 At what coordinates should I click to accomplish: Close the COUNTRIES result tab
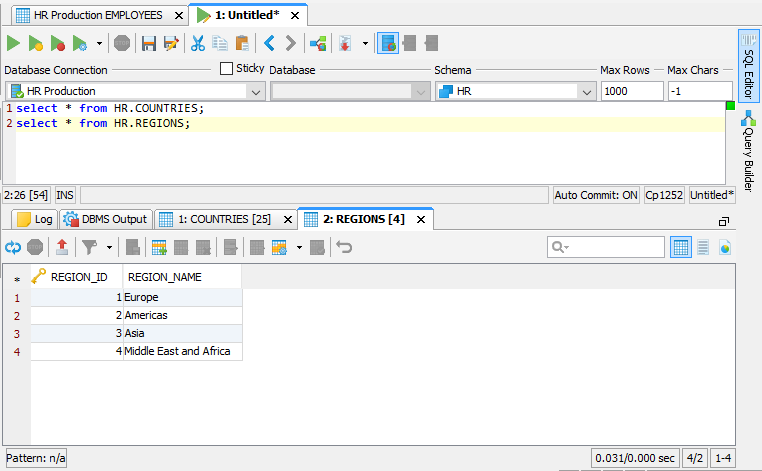[288, 220]
